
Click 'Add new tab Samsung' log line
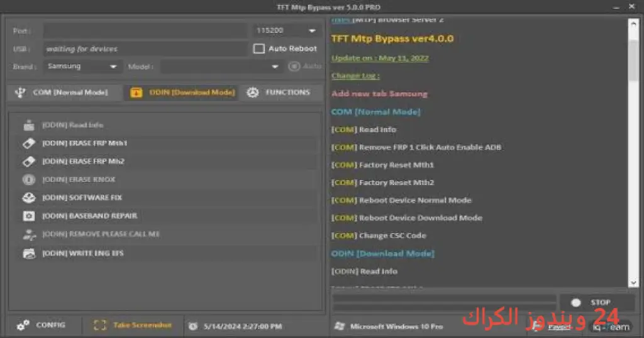379,94
